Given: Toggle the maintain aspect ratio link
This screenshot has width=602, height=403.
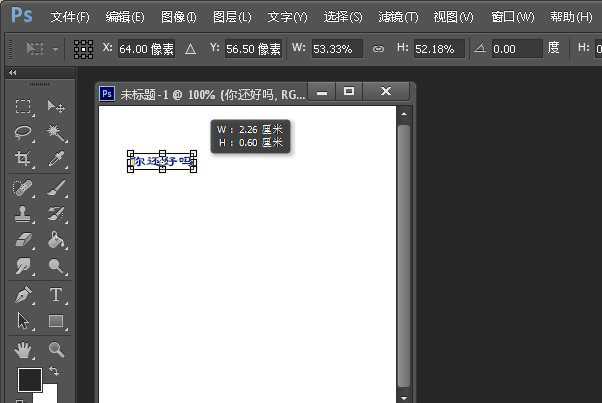Looking at the screenshot, I should [377, 48].
